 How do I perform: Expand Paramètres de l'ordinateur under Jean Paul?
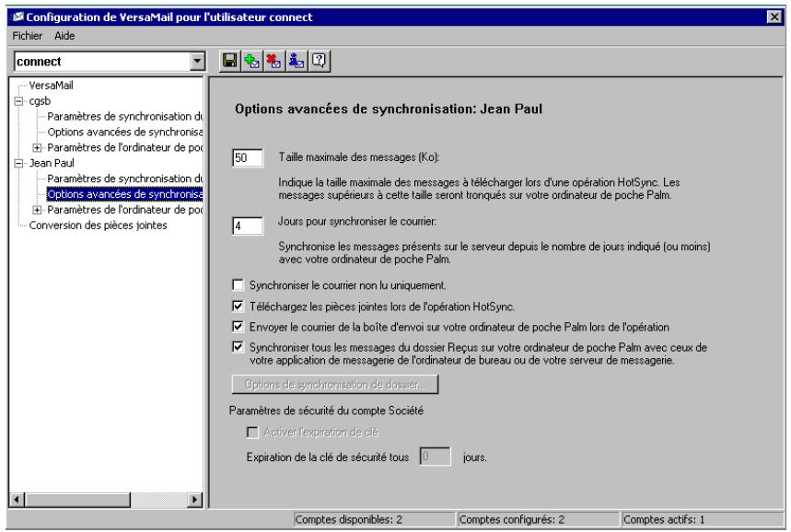[x=37, y=210]
